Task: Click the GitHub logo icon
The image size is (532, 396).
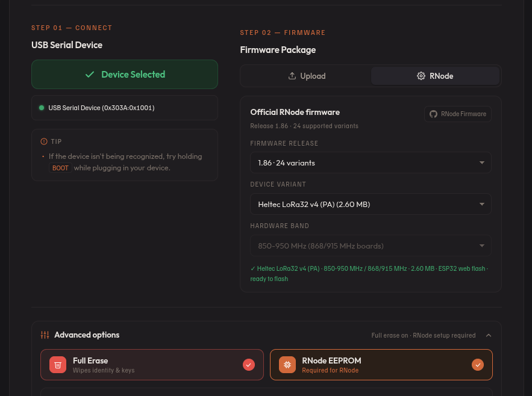Action: tap(433, 114)
